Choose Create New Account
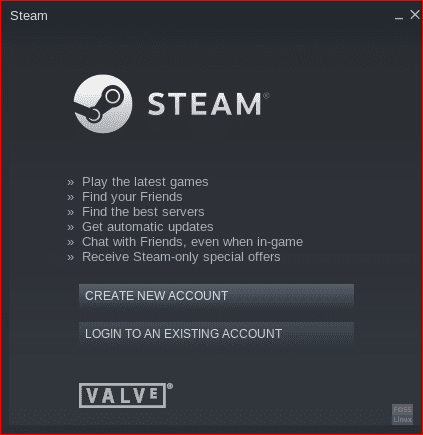The width and height of the screenshot is (423, 435). [216, 295]
